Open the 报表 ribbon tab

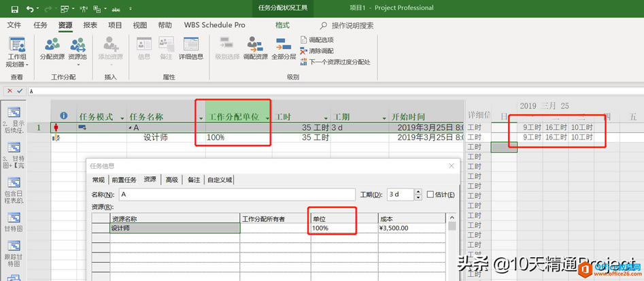pyautogui.click(x=90, y=25)
